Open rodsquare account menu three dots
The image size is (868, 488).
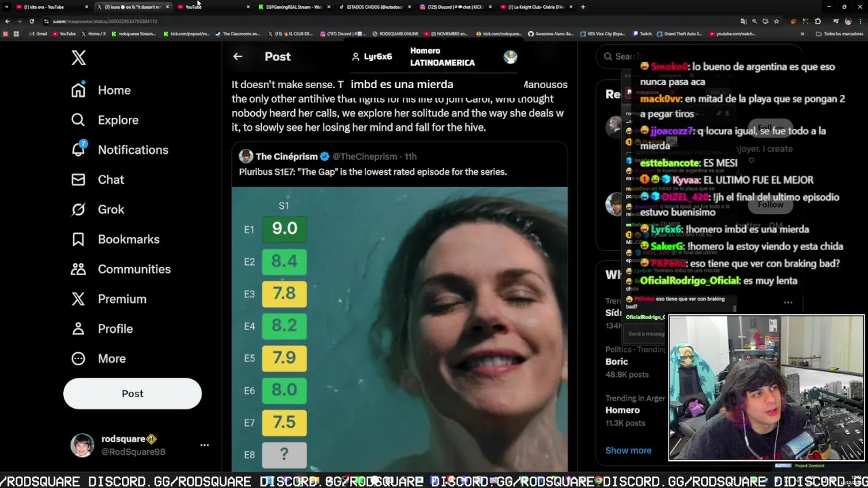(x=204, y=445)
